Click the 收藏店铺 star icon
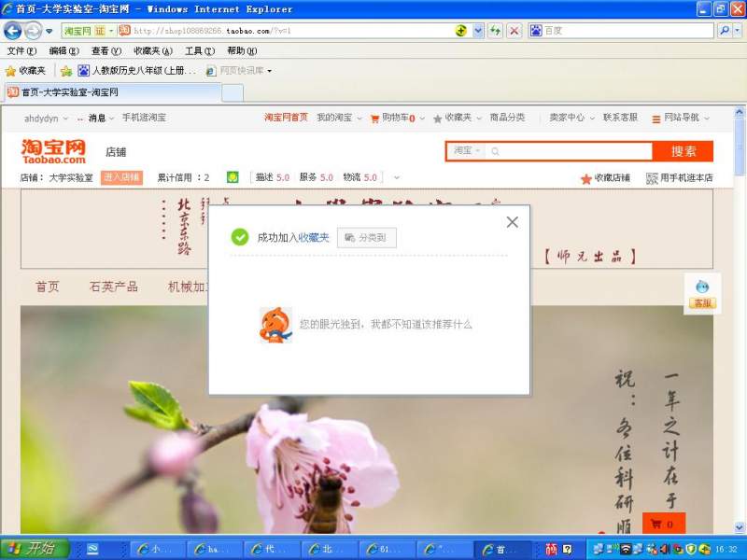Viewport: 747px width, 560px height. click(x=586, y=179)
